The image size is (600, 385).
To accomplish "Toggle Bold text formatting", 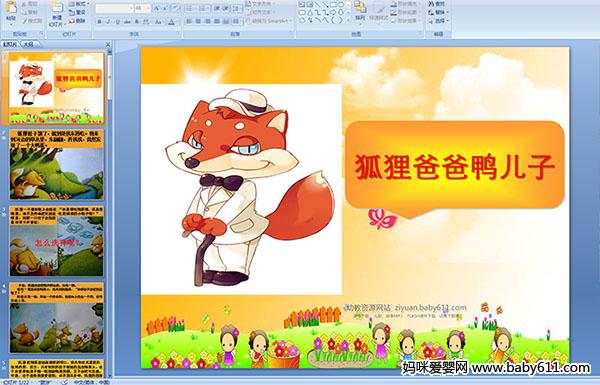I will tap(99, 22).
